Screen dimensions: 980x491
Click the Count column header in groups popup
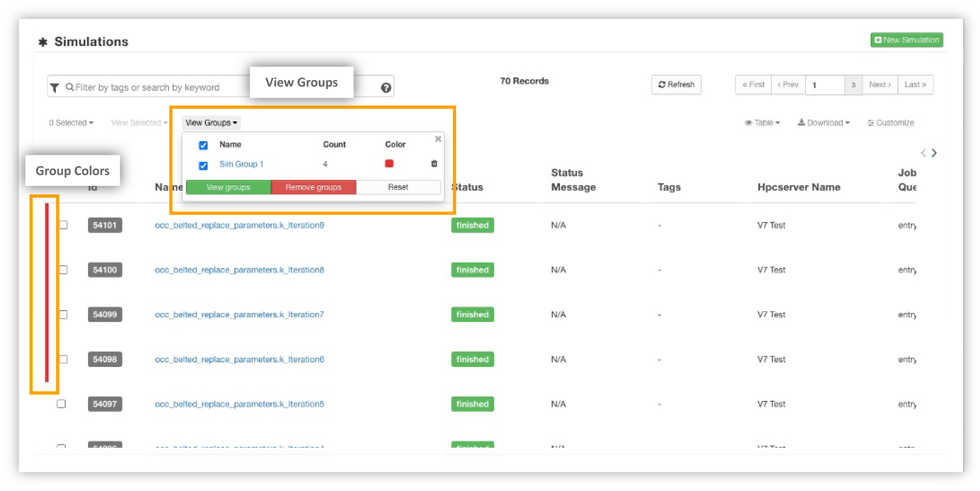(334, 145)
